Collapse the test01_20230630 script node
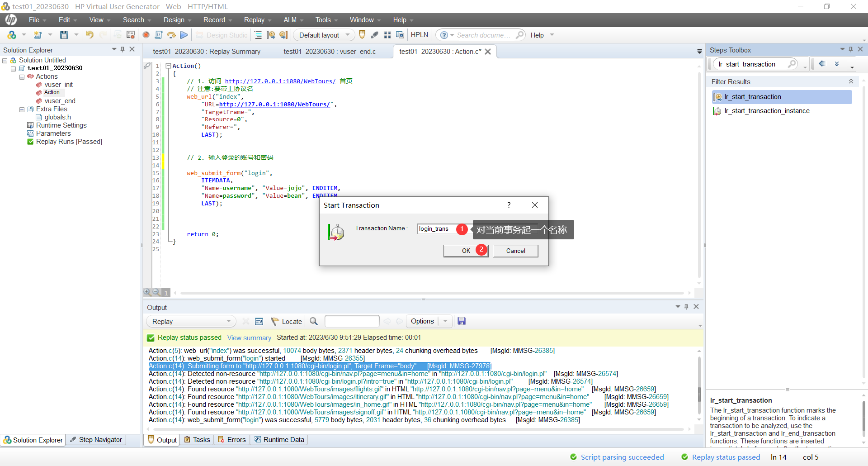The width and height of the screenshot is (868, 466). [14, 68]
